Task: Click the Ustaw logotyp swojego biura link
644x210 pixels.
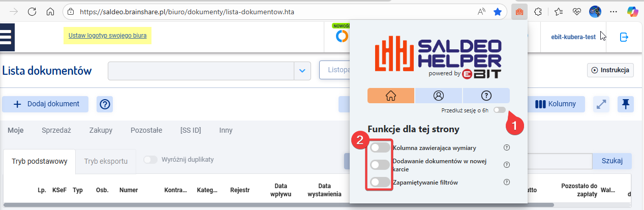Action: click(107, 36)
